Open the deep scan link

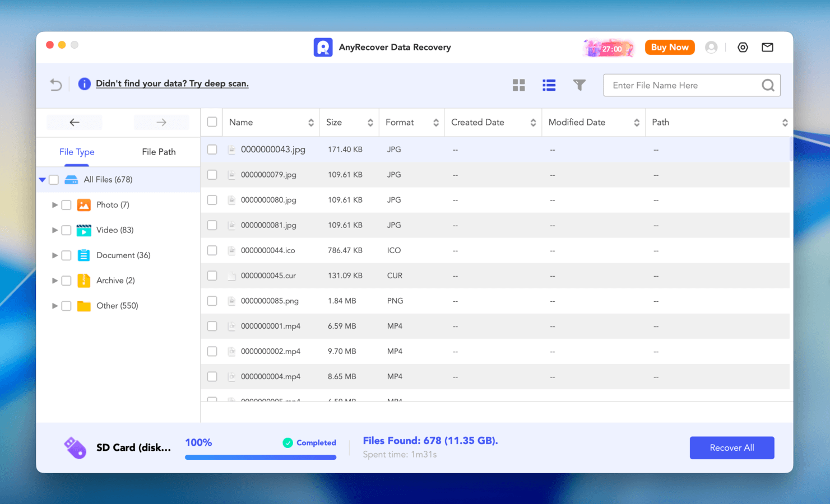pos(173,83)
